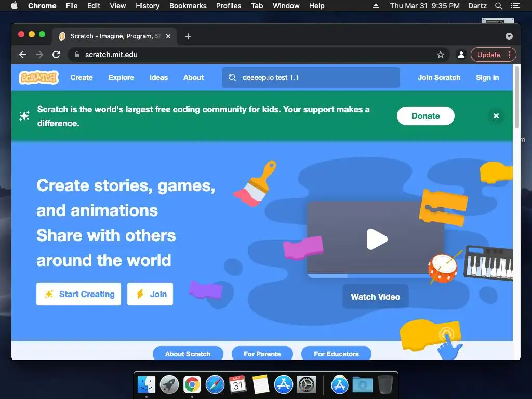Open the For Educators tab

[336, 353]
